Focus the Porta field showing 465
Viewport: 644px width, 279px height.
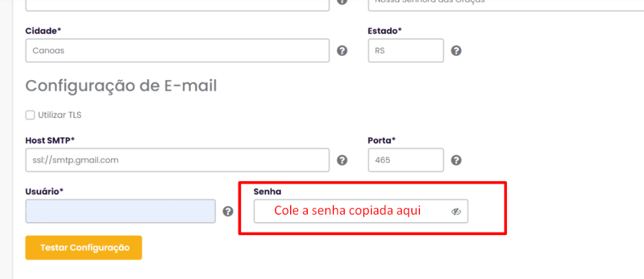point(406,160)
